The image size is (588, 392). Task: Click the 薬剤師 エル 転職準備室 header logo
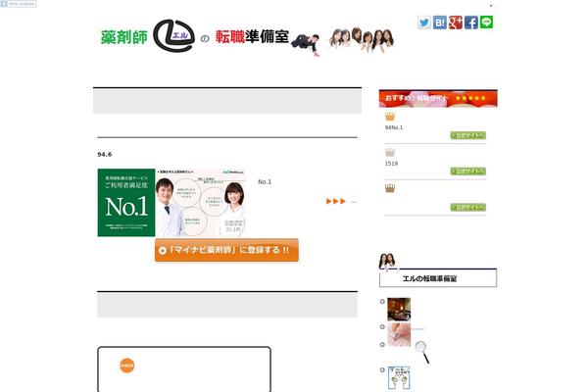coord(247,37)
